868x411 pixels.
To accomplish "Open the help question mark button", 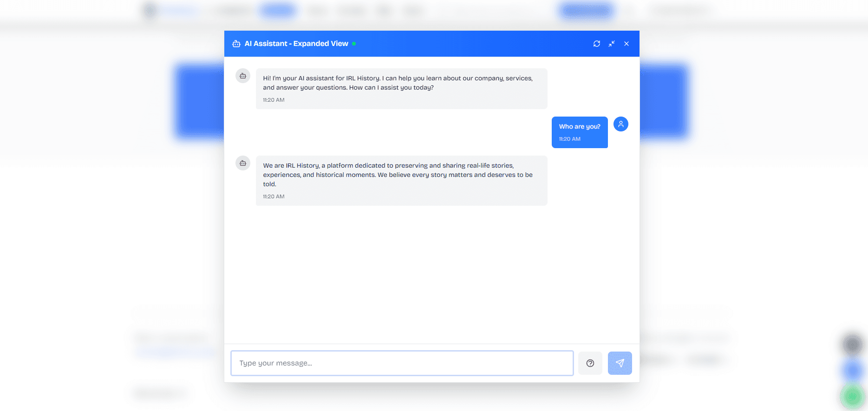I will coord(590,363).
